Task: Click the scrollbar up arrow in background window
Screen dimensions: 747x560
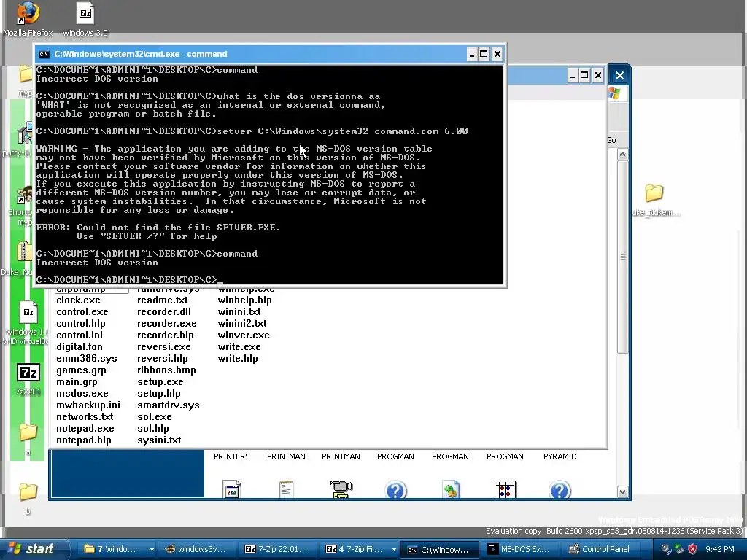Action: pos(622,155)
